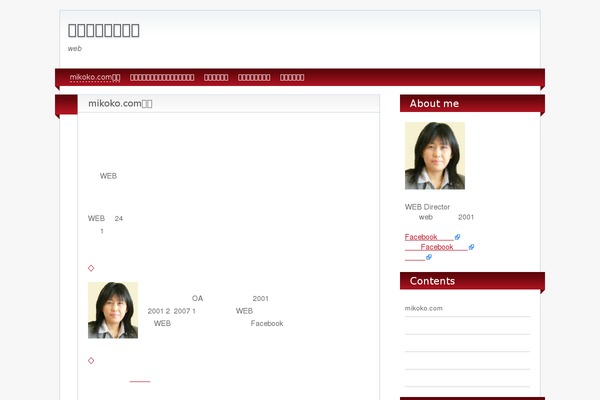Viewport: 600px width, 400px height.
Task: Click the Contents sidebar header
Action: pyautogui.click(x=432, y=281)
